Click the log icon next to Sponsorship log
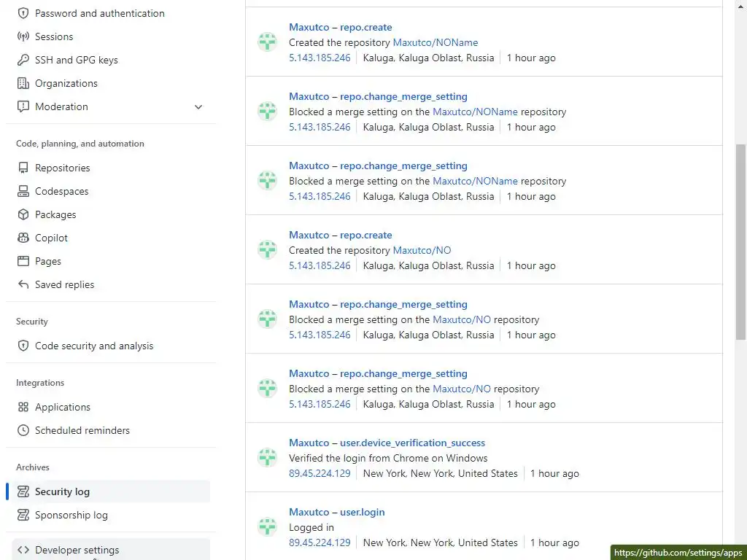Screen dimensions: 747x560 tap(23, 515)
